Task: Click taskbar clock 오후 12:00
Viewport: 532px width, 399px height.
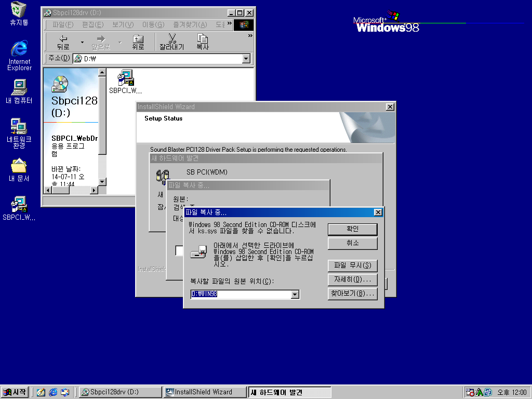Action: click(512, 392)
